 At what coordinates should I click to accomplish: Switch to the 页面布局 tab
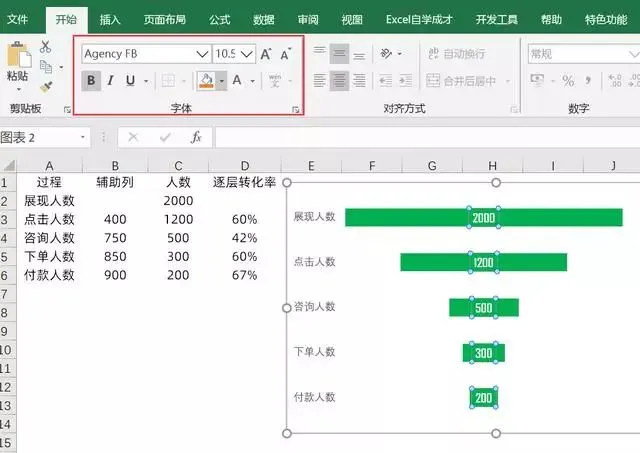pyautogui.click(x=165, y=19)
